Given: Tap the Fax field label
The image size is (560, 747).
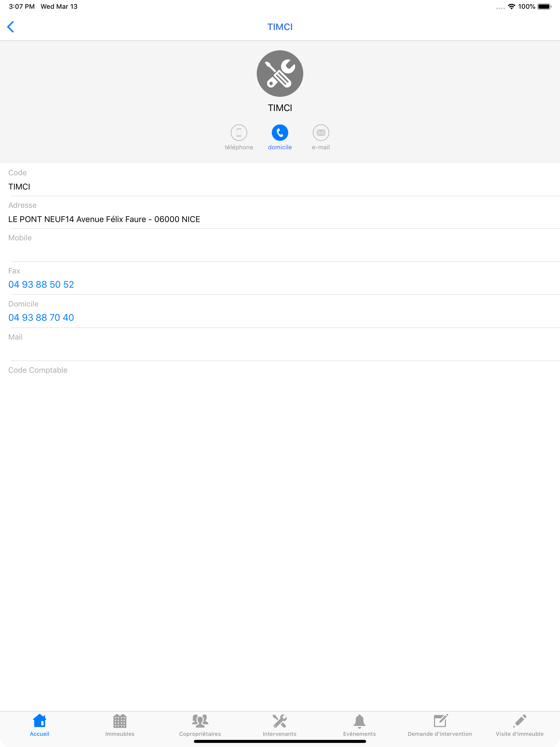Looking at the screenshot, I should pos(14,271).
